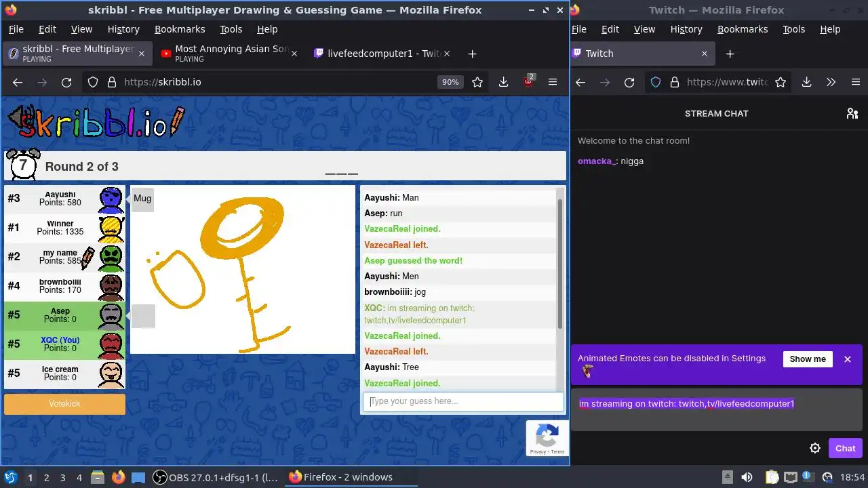Viewport: 868px width, 488px height.
Task: Open the uBlock extension icon with badge
Action: pyautogui.click(x=529, y=81)
